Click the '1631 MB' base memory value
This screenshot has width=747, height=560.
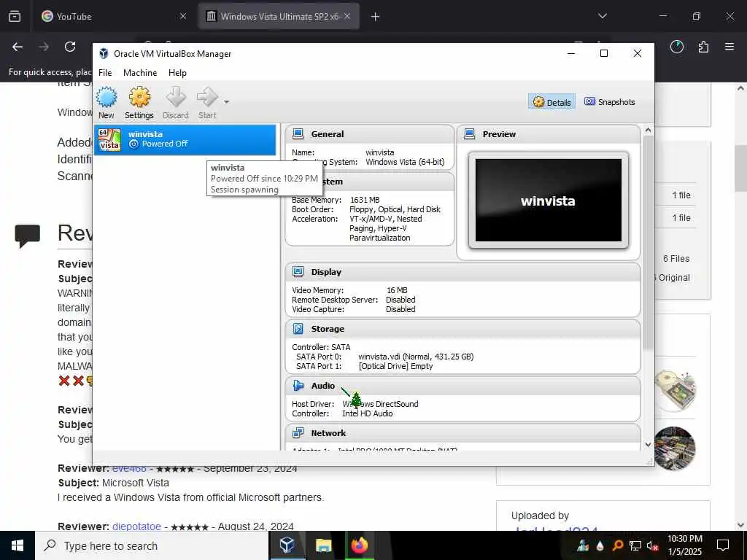pyautogui.click(x=365, y=200)
